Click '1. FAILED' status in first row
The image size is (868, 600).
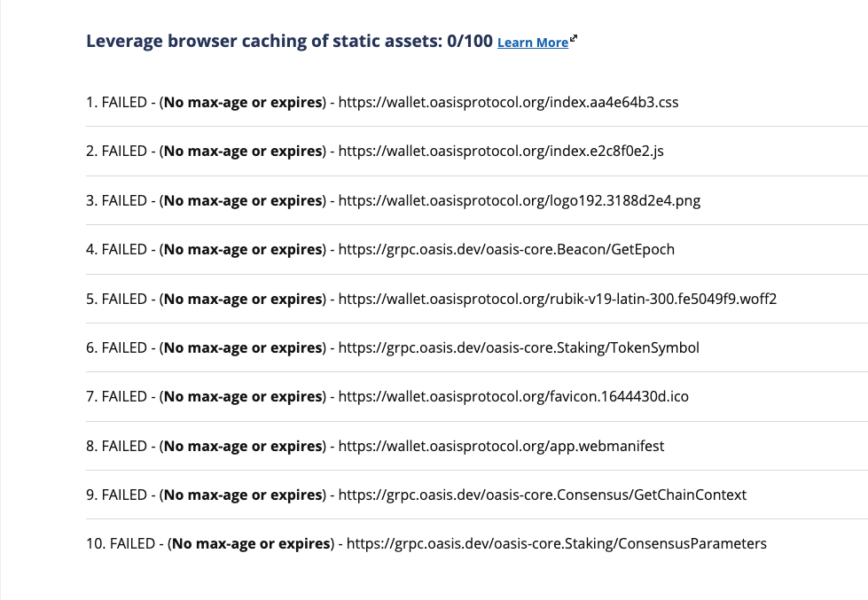pos(116,103)
